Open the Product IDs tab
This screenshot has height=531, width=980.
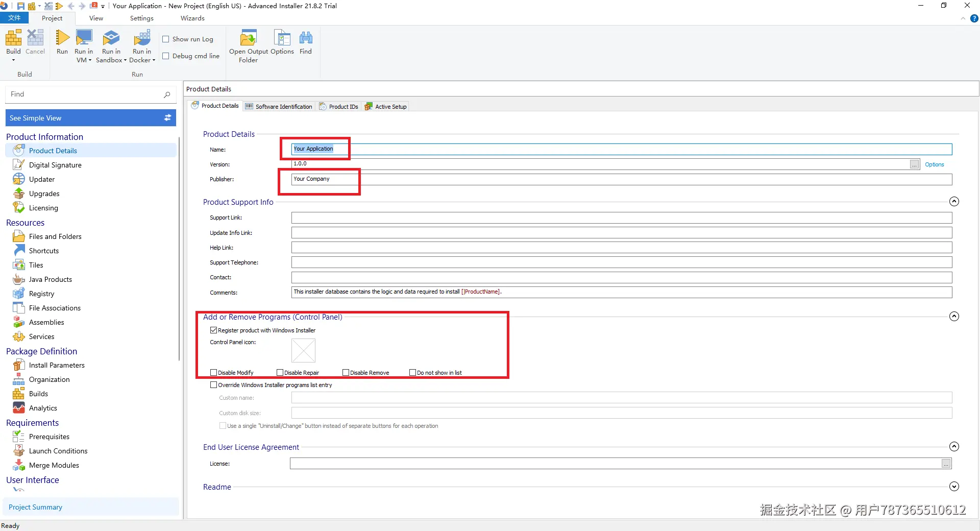(338, 106)
